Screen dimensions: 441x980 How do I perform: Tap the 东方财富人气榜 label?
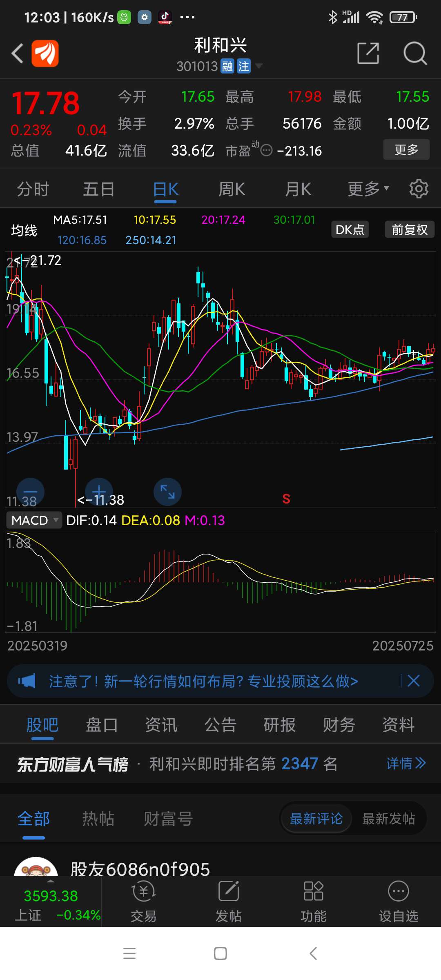click(x=73, y=764)
